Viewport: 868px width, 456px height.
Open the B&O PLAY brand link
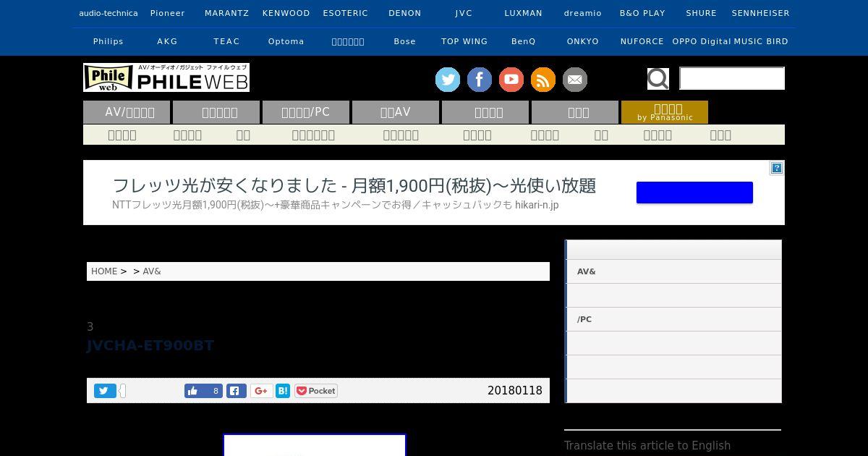pyautogui.click(x=642, y=13)
